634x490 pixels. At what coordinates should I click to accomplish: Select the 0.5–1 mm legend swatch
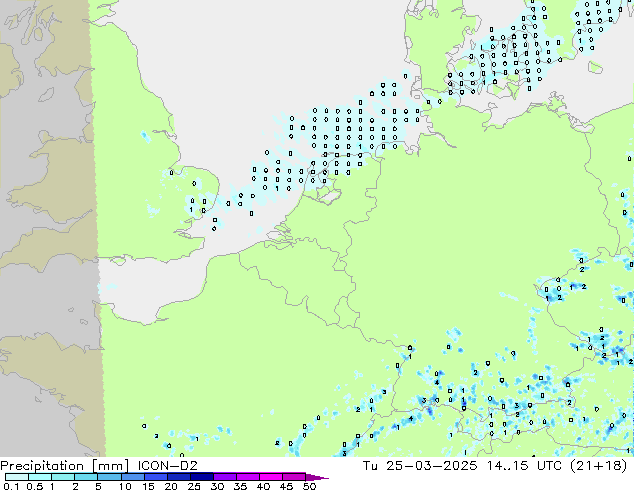40,477
